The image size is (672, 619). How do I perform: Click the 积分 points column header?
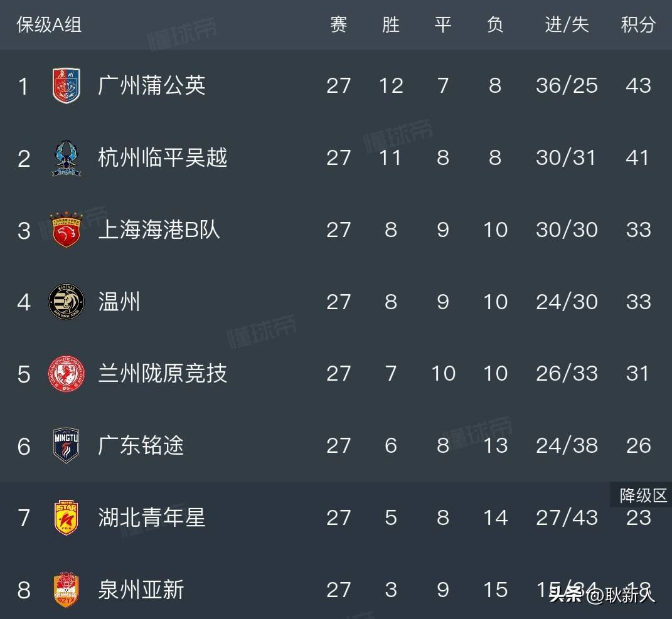click(637, 24)
